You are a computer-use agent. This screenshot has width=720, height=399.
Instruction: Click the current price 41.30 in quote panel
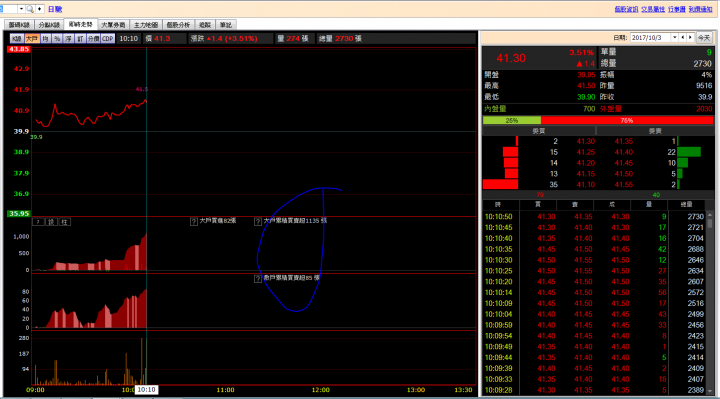[x=511, y=58]
